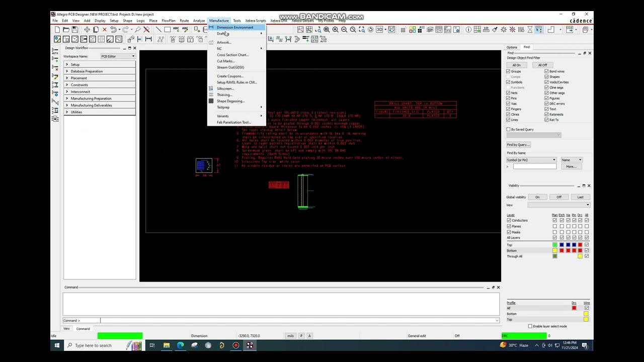Open the Visibility View dropdown
The image size is (644, 362).
pos(558,205)
